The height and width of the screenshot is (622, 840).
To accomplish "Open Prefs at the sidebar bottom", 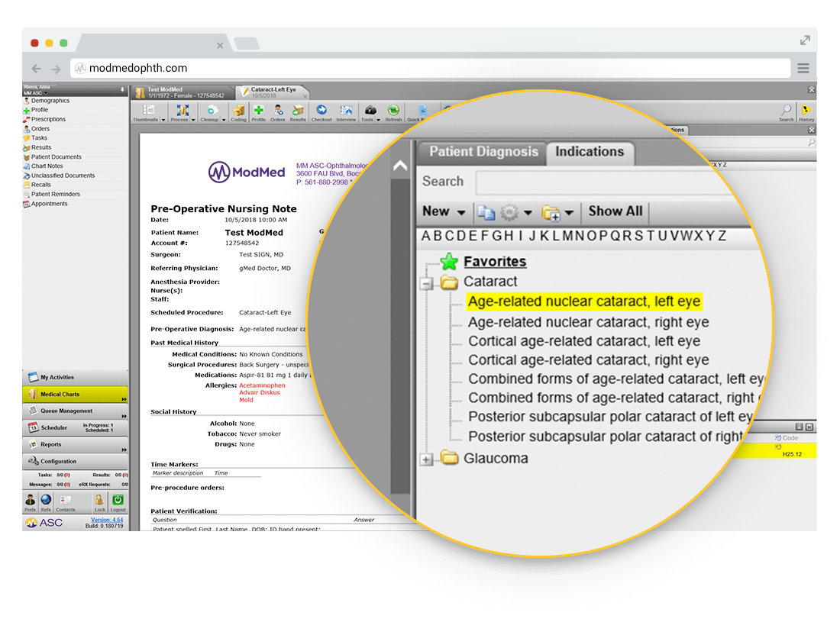I will pyautogui.click(x=30, y=500).
